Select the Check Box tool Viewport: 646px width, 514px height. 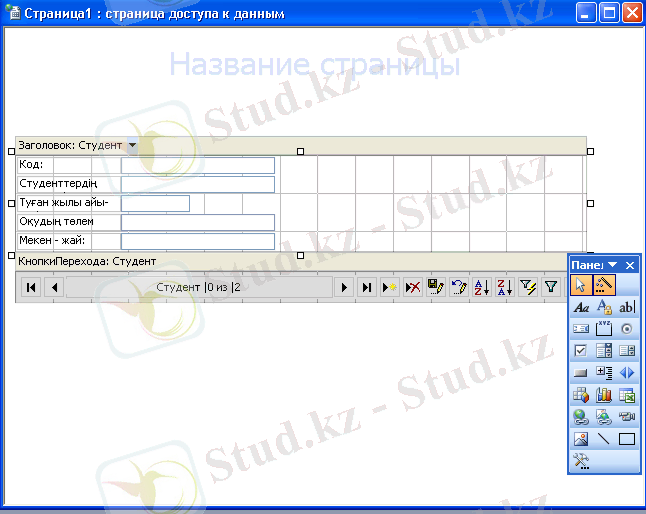581,351
